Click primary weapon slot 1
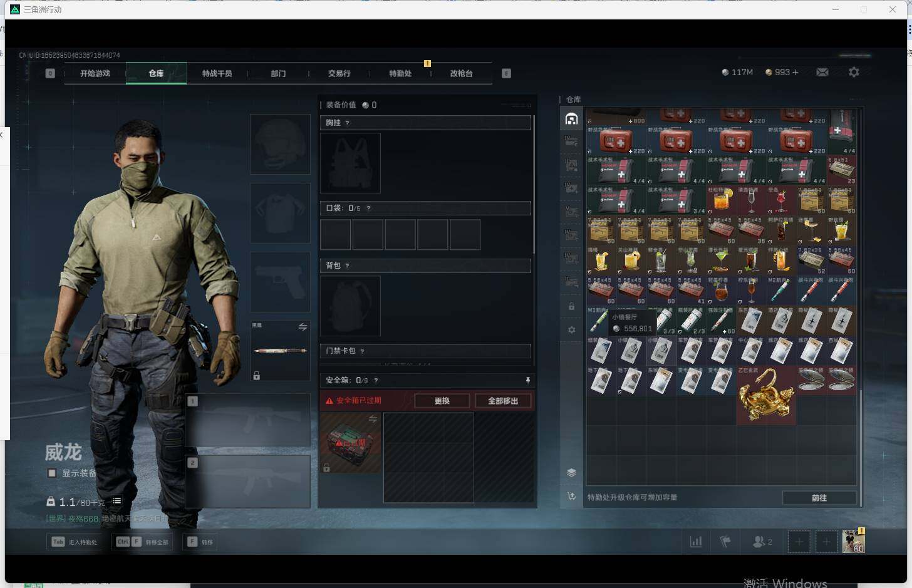The height and width of the screenshot is (588, 912). (x=248, y=420)
